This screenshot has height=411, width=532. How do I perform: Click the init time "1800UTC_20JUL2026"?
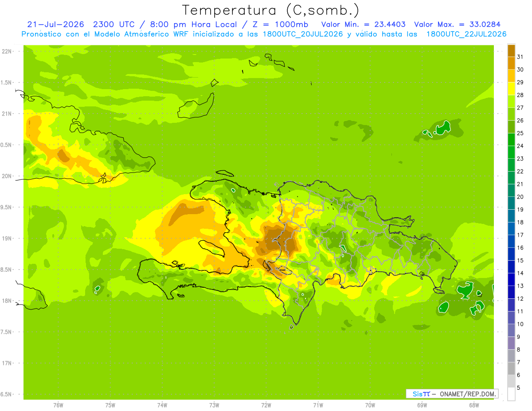point(304,34)
